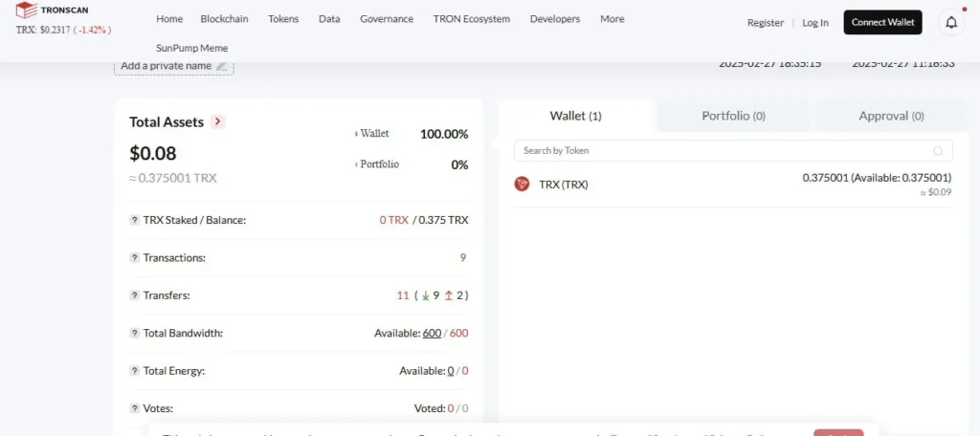The width and height of the screenshot is (980, 436).
Task: Open the Blockchain dropdown menu
Action: coord(222,19)
